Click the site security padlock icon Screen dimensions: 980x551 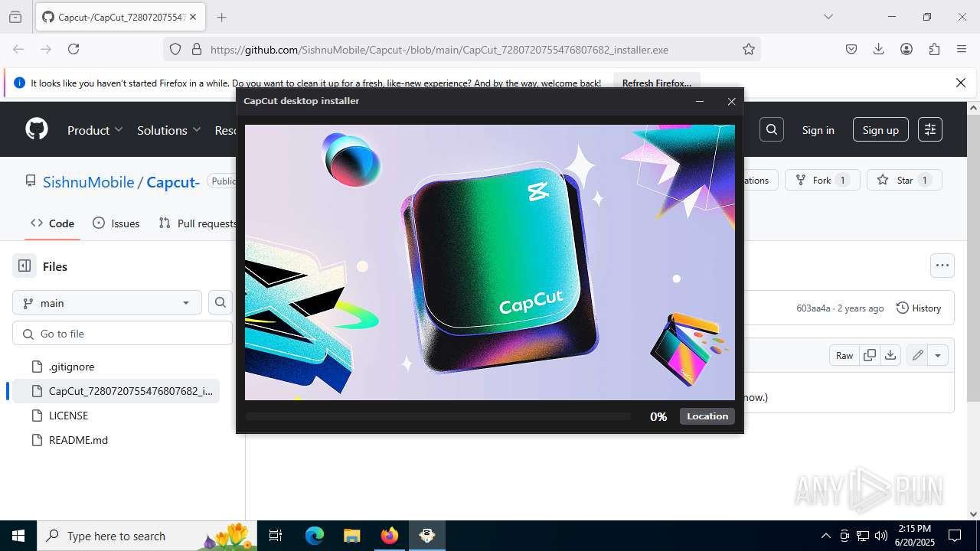196,49
